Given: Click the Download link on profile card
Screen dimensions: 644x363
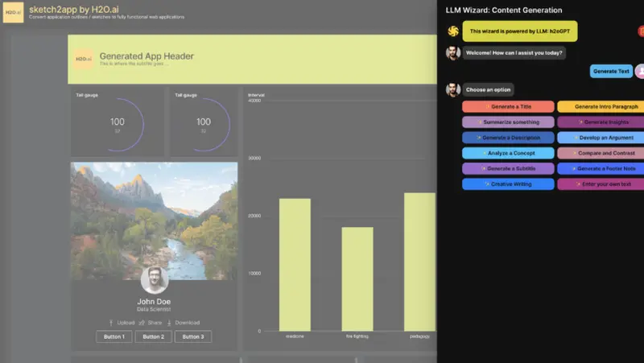Looking at the screenshot, I should coord(188,323).
